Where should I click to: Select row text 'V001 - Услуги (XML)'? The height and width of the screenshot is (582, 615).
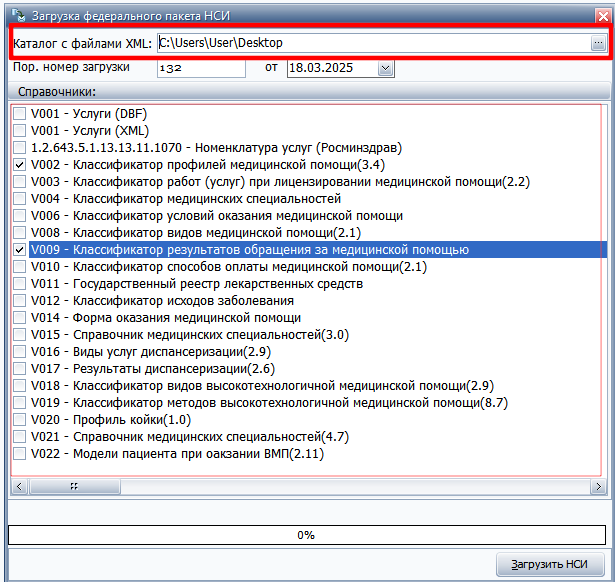coord(90,131)
